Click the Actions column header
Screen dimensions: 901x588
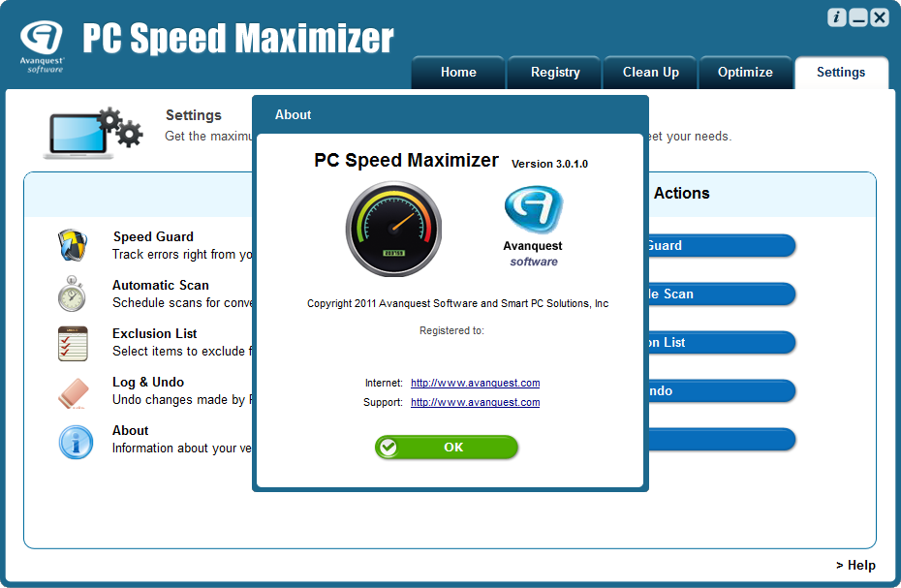point(681,193)
